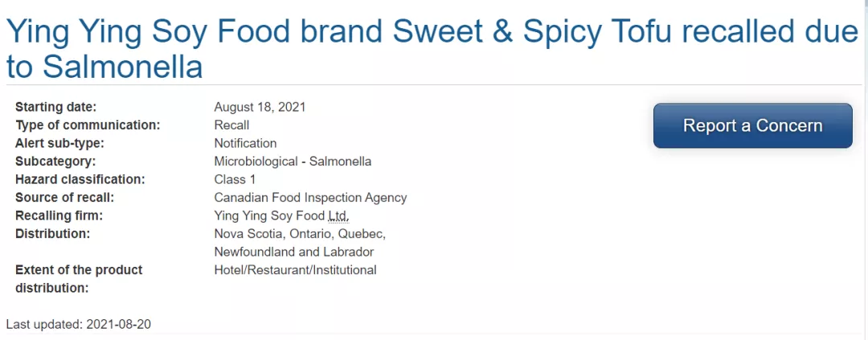Click the Last updated date line
This screenshot has height=340, width=868.
click(79, 325)
